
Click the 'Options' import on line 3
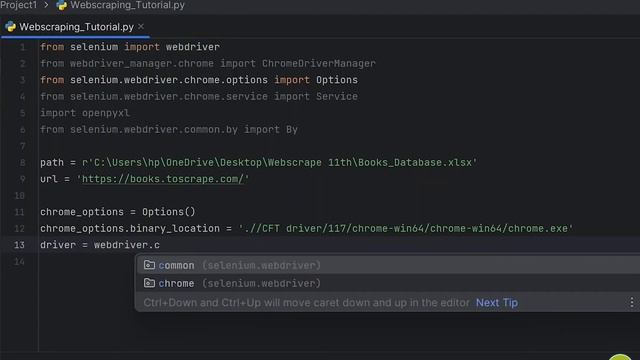coord(337,80)
